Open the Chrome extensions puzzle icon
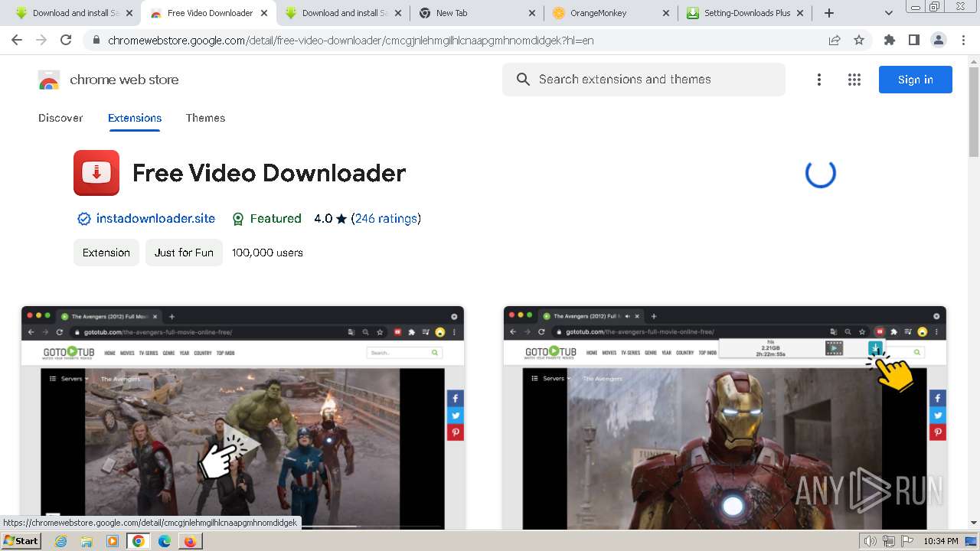Viewport: 980px width, 551px height. [x=889, y=40]
